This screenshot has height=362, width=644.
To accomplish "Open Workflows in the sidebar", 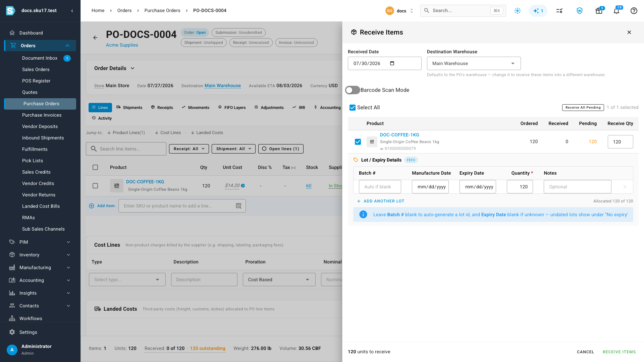I will pos(40,318).
